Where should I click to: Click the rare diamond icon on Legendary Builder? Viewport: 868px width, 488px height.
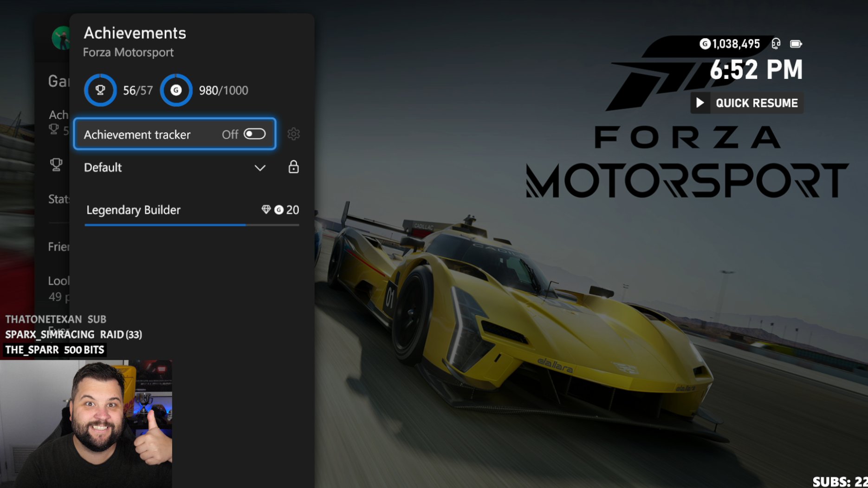266,210
